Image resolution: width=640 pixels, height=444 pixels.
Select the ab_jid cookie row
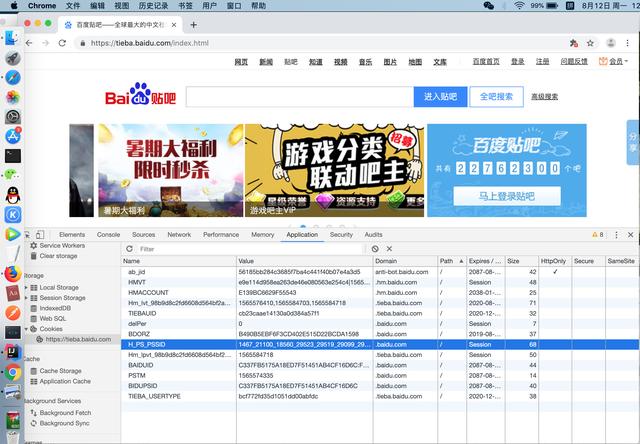[x=380, y=272]
